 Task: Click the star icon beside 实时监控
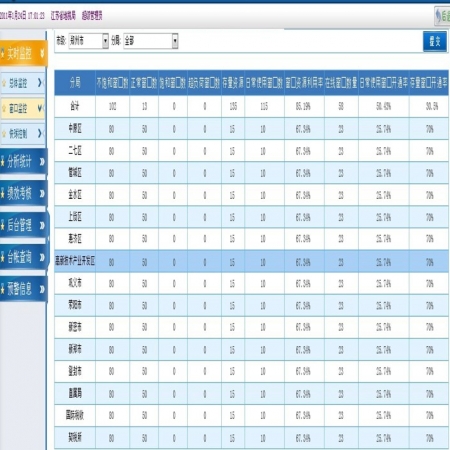(x=2, y=53)
